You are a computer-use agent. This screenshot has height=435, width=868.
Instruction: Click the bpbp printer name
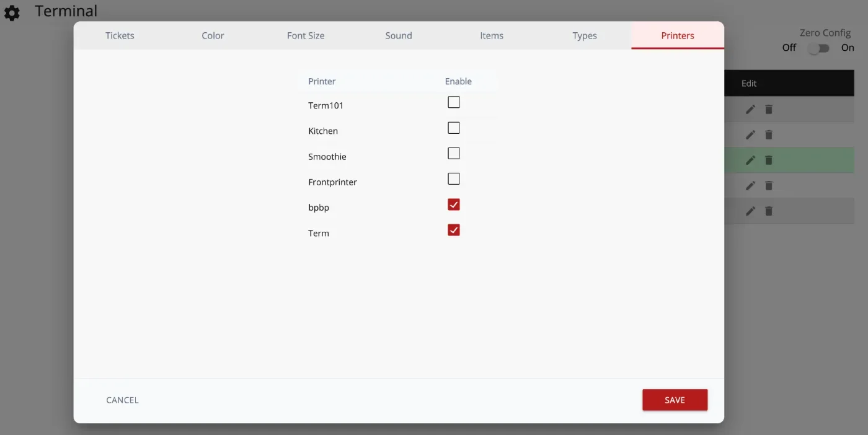319,208
